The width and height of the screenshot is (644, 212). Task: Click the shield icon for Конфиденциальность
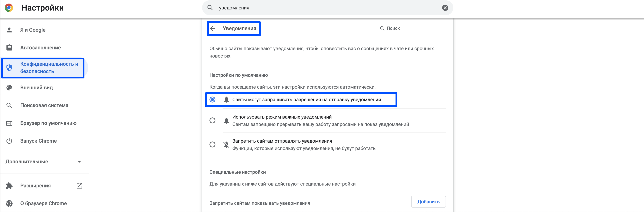(9, 68)
